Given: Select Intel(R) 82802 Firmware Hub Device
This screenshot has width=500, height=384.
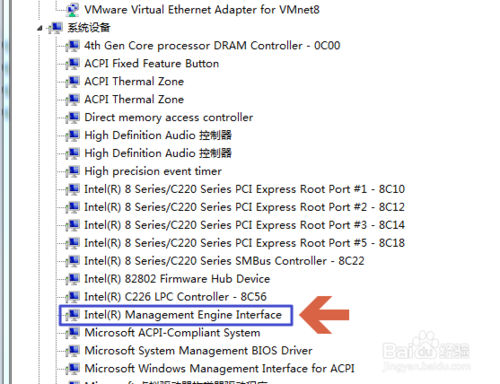Looking at the screenshot, I should point(177,279).
